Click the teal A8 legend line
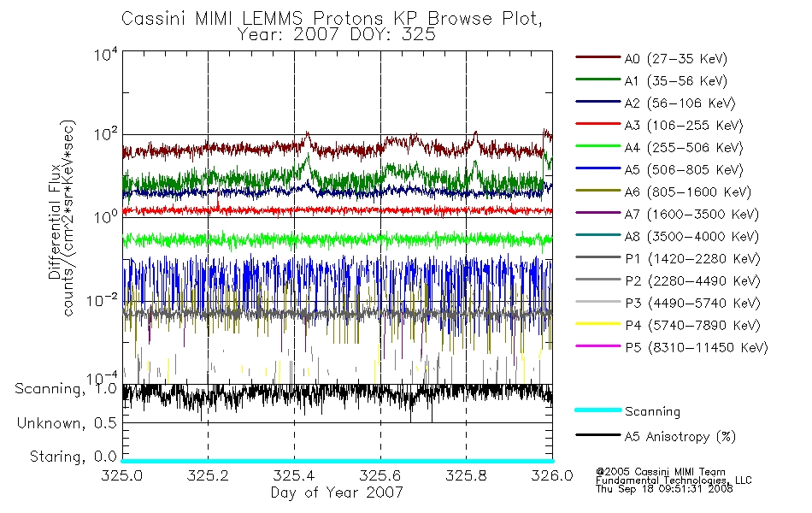This screenshot has width=812, height=513. [x=598, y=235]
